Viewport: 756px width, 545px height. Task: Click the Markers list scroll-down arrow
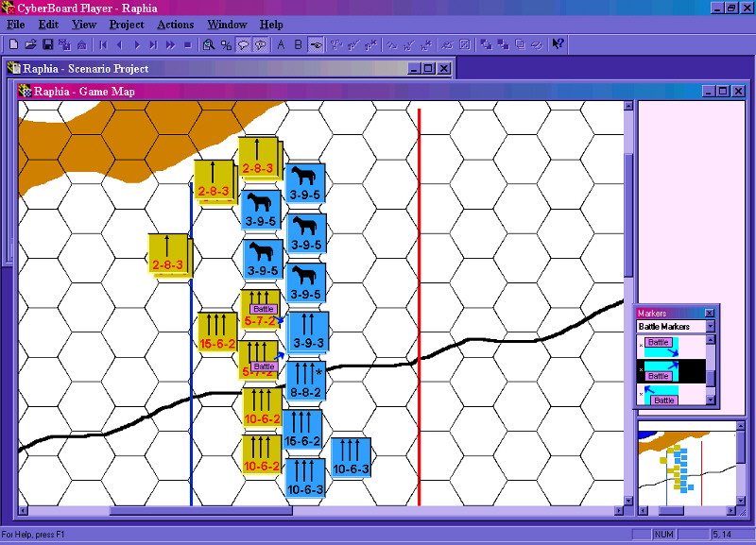pos(711,400)
